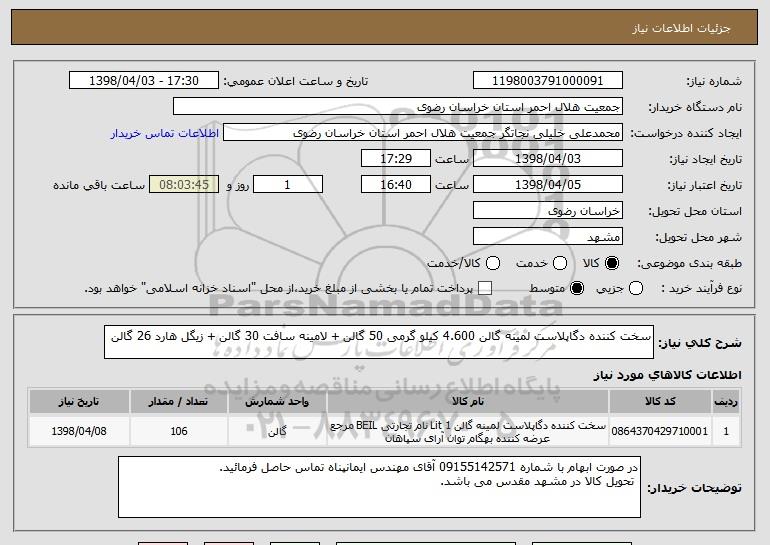This screenshot has height=545, width=770.
Task: Click the request creator name field
Action: [423, 133]
